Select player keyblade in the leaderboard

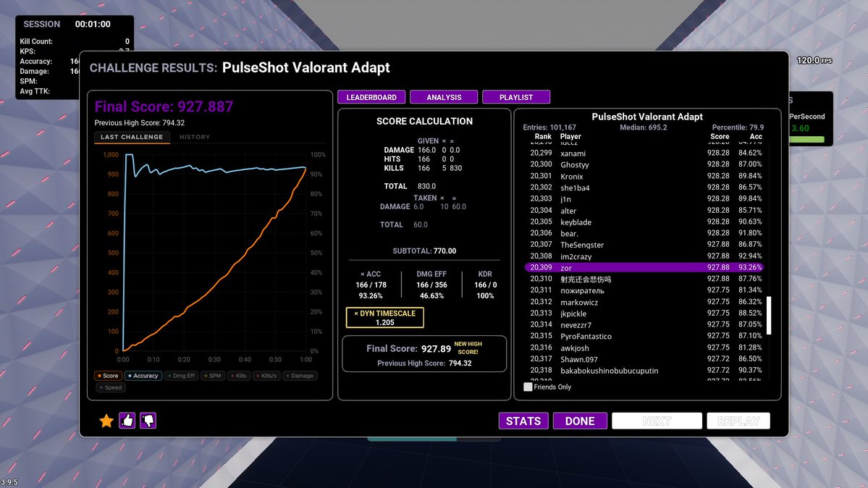(x=644, y=222)
